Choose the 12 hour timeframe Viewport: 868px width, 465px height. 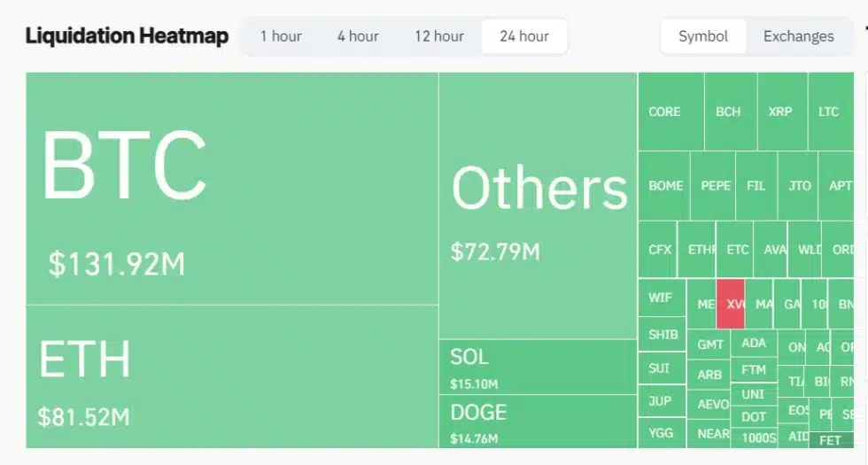[438, 36]
